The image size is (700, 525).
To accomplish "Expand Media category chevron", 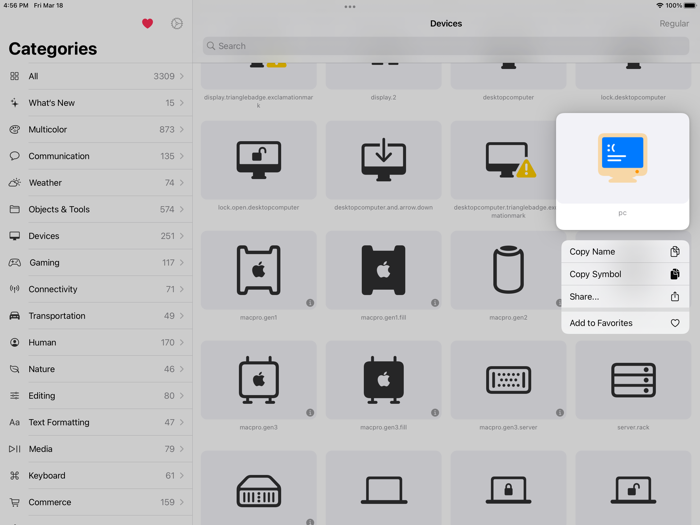I will coord(182,449).
